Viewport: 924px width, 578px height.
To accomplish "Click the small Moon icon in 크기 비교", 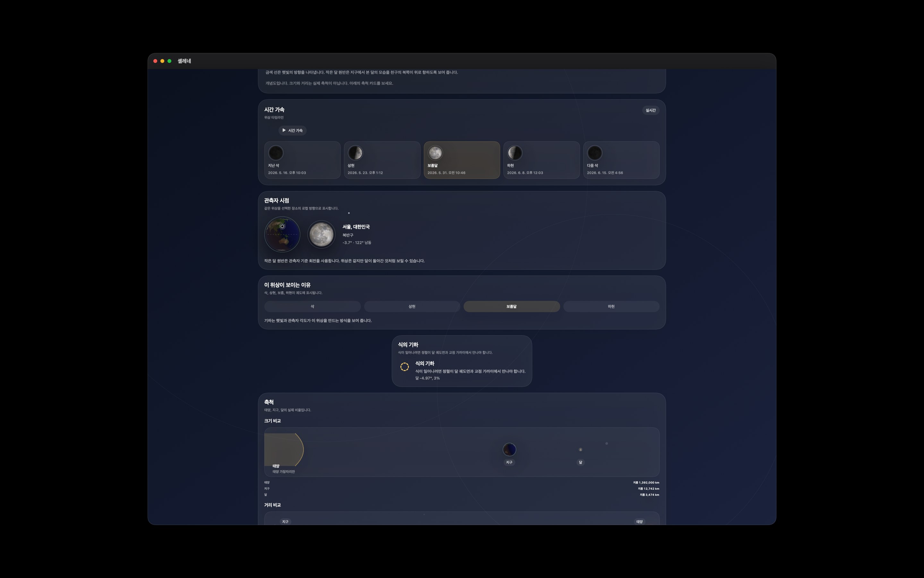I will click(x=580, y=450).
